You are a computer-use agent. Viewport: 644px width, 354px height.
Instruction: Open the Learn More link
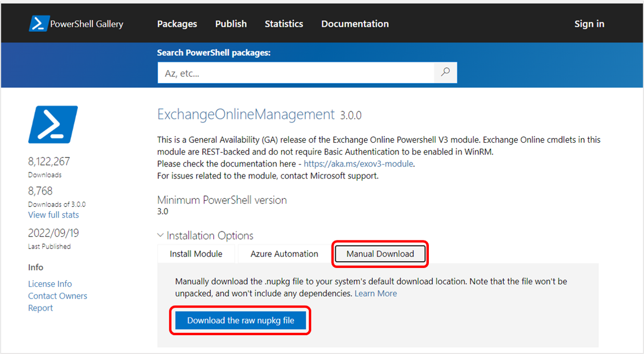[x=376, y=293]
